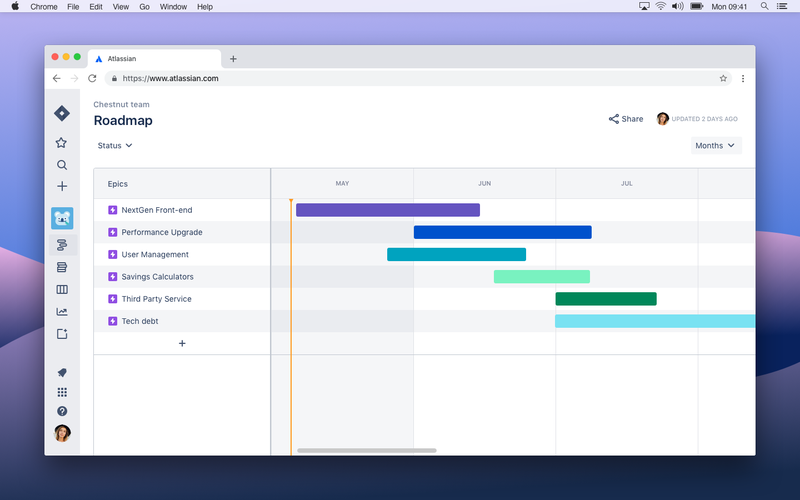Click the AirPlay display icon
This screenshot has width=800, height=500.
tap(644, 6)
